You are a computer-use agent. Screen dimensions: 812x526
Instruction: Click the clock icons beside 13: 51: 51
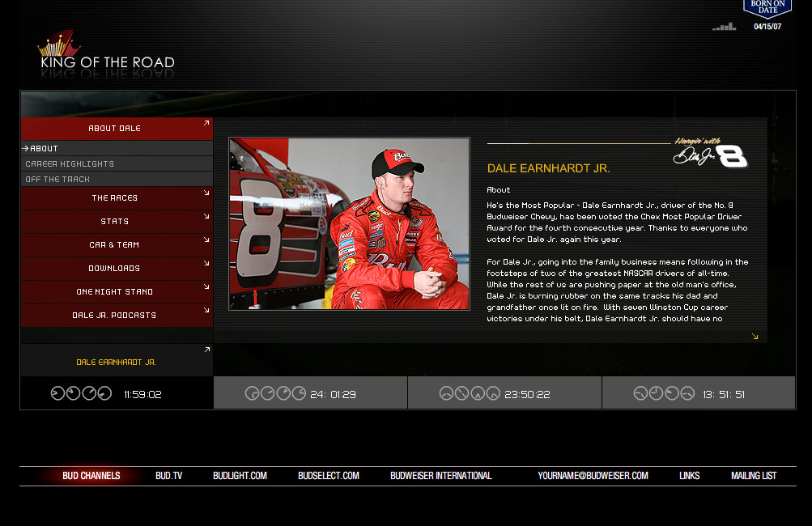tap(664, 394)
